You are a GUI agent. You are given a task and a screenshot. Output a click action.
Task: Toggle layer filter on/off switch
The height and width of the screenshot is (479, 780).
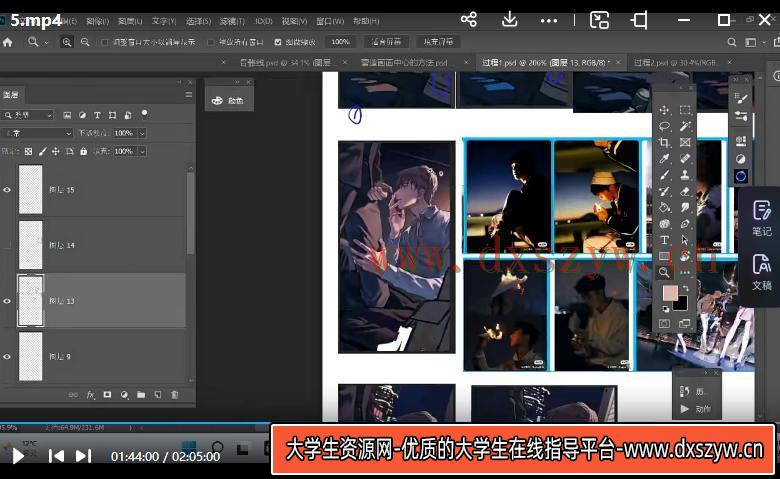click(144, 113)
